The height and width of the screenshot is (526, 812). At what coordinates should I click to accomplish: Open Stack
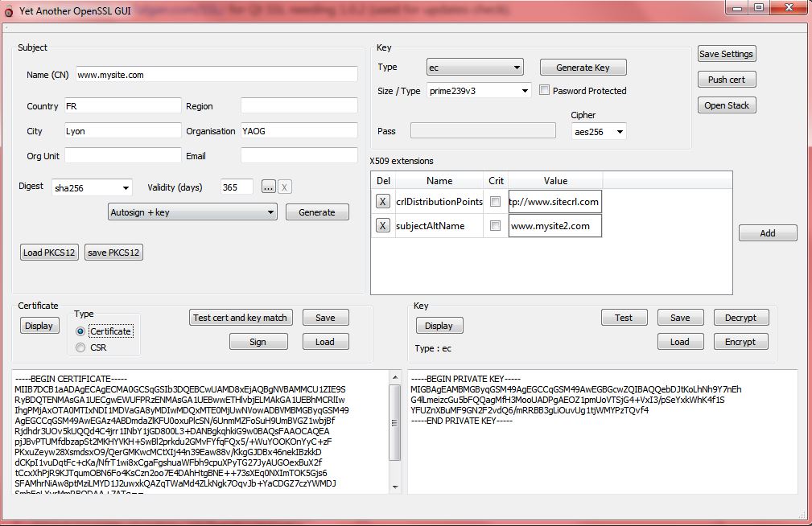coord(726,105)
